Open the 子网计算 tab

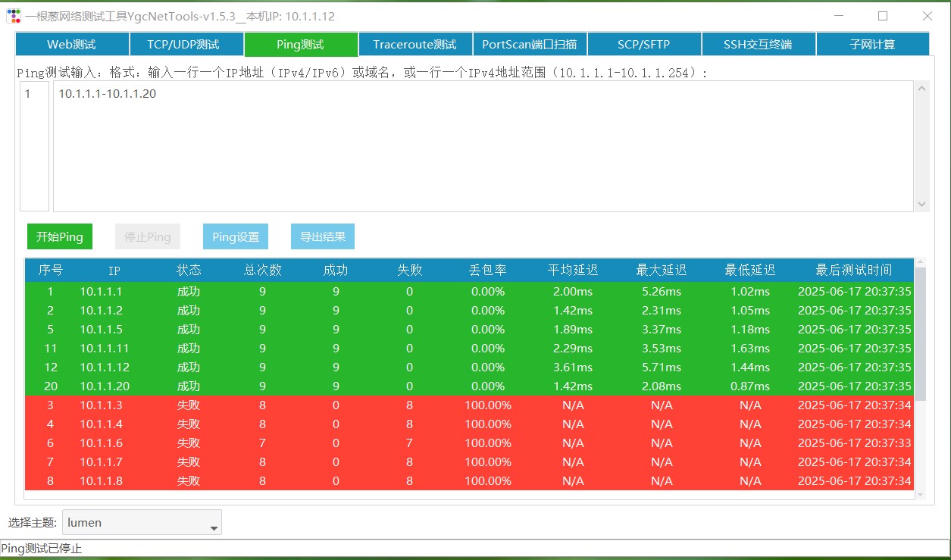(872, 45)
